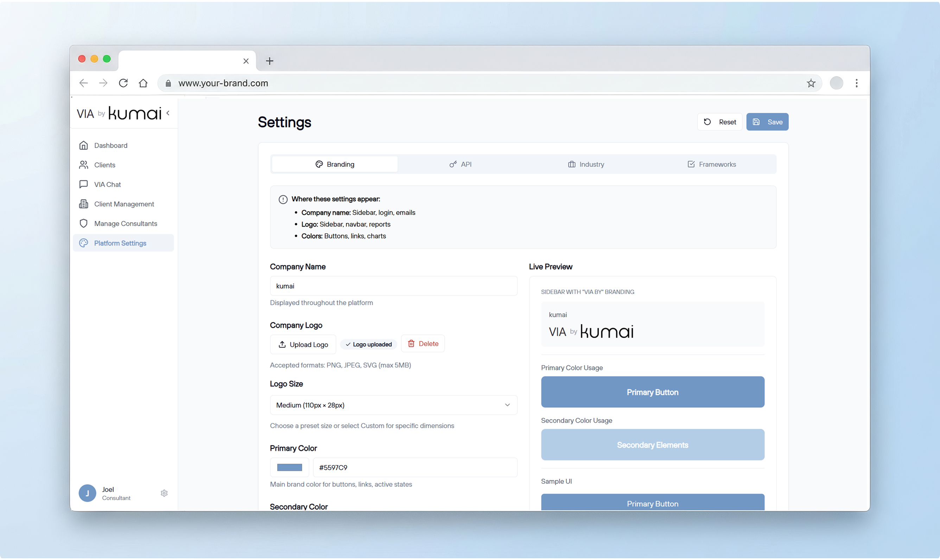
Task: Click the Dashboard home icon in sidebar
Action: [83, 145]
